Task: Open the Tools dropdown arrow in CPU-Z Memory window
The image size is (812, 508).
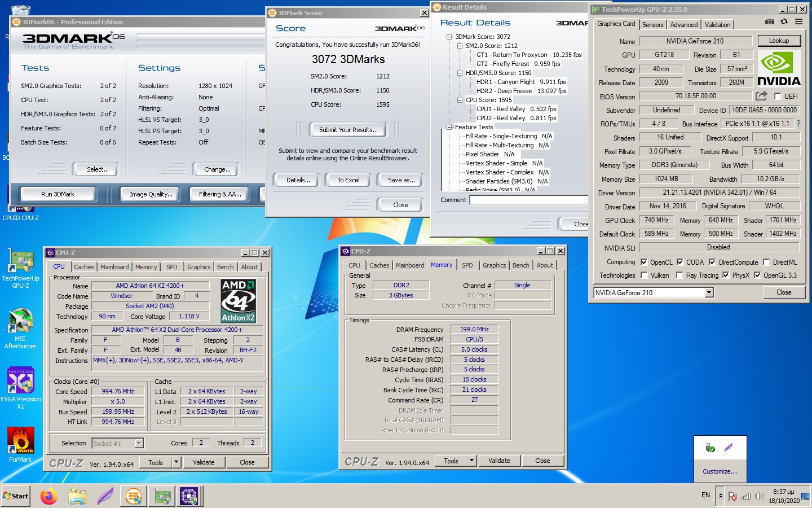Action: point(471,461)
